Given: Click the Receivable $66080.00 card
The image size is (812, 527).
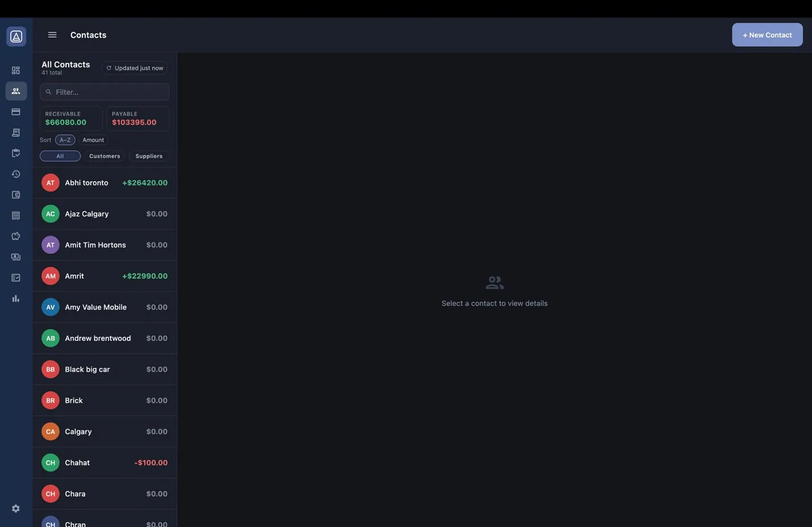Looking at the screenshot, I should [71, 118].
